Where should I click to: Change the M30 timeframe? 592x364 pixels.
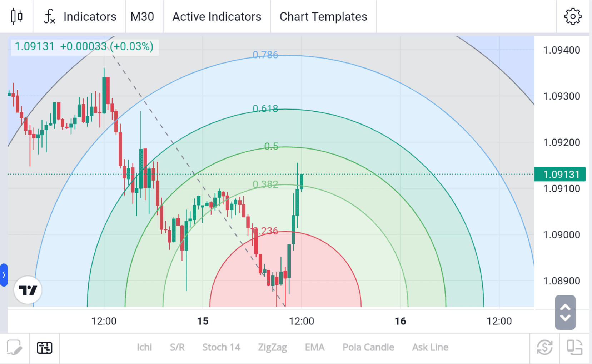click(x=143, y=16)
